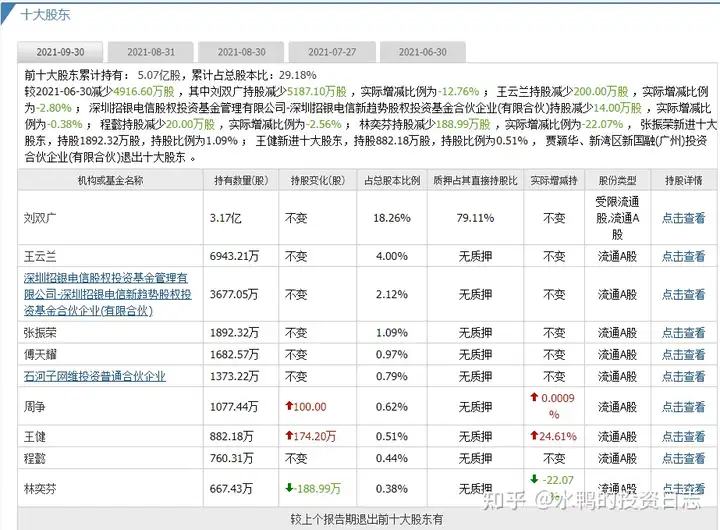Click the 实际增减持 column header

point(554,180)
